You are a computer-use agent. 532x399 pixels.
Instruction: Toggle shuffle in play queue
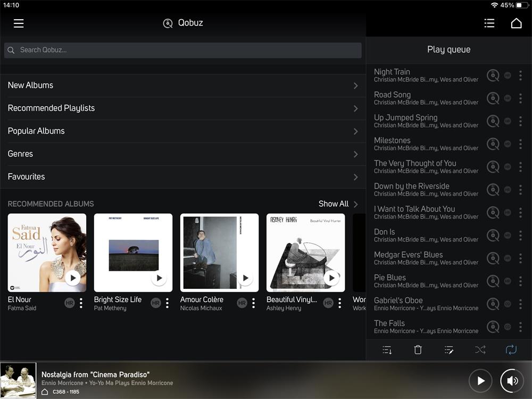point(480,350)
